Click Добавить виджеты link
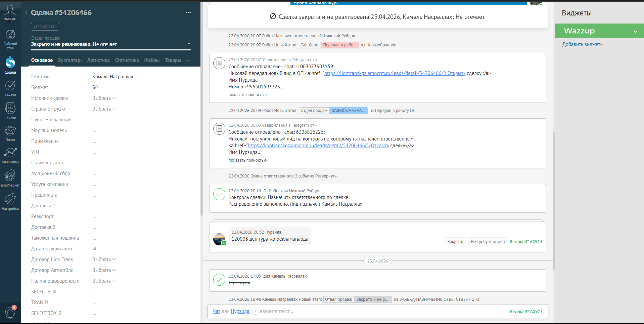644x324 pixels. pos(583,44)
